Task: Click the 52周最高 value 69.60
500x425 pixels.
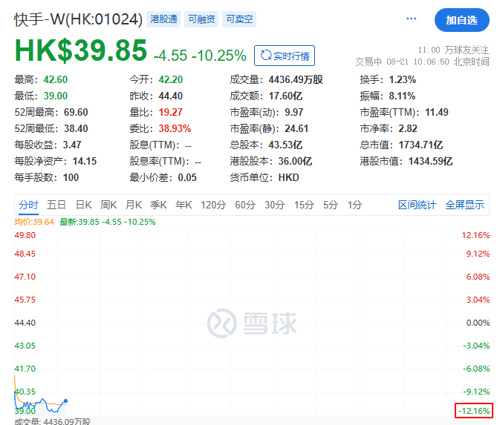Action: click(76, 112)
